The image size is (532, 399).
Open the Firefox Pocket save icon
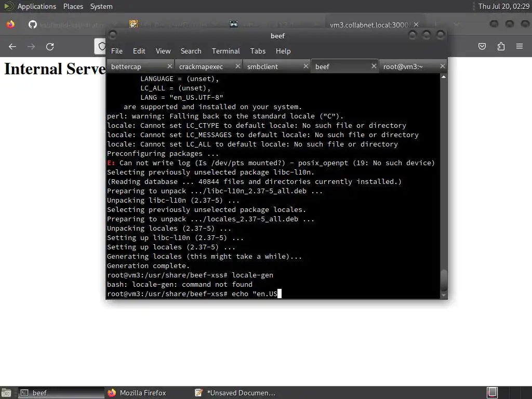pyautogui.click(x=482, y=46)
